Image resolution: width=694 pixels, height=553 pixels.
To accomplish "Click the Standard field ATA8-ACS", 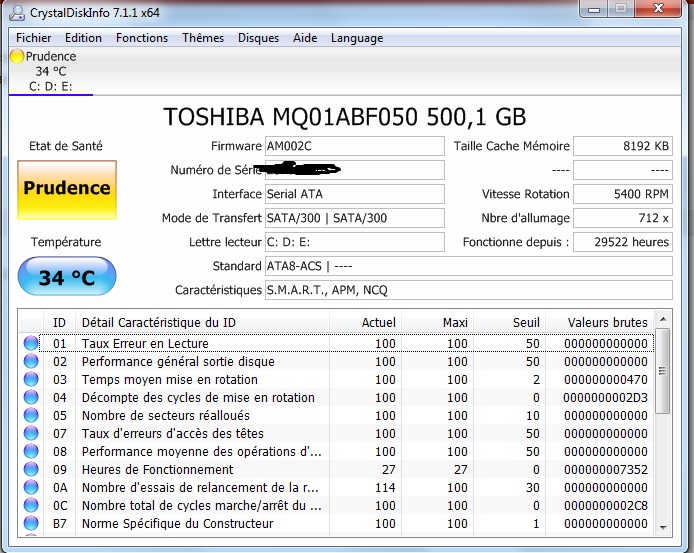I will point(469,266).
